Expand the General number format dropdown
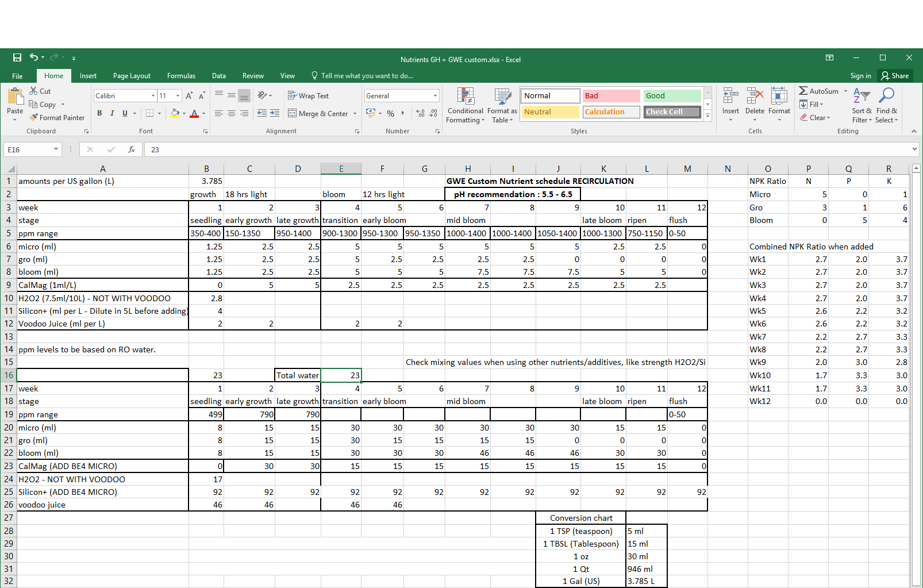 click(x=435, y=96)
